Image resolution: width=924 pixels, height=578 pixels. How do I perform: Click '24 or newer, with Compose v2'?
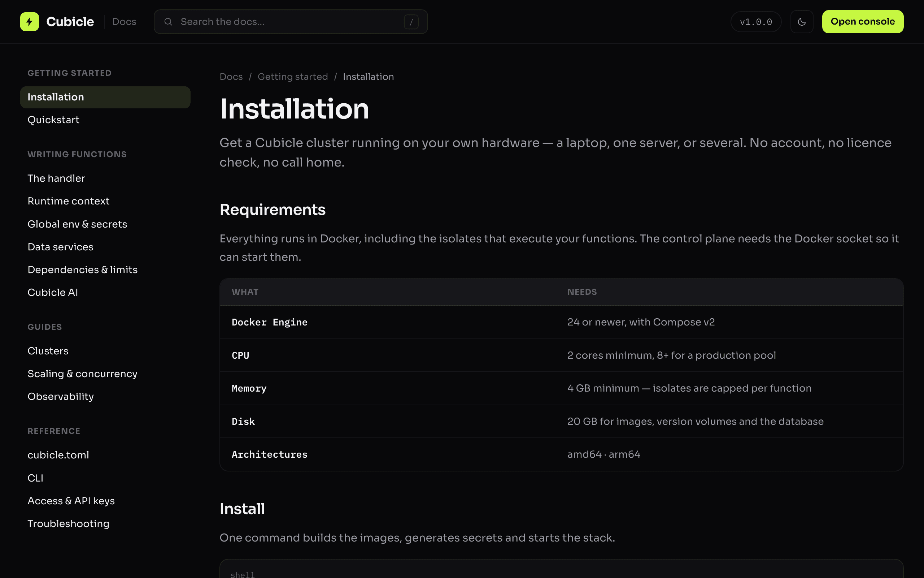pyautogui.click(x=641, y=322)
